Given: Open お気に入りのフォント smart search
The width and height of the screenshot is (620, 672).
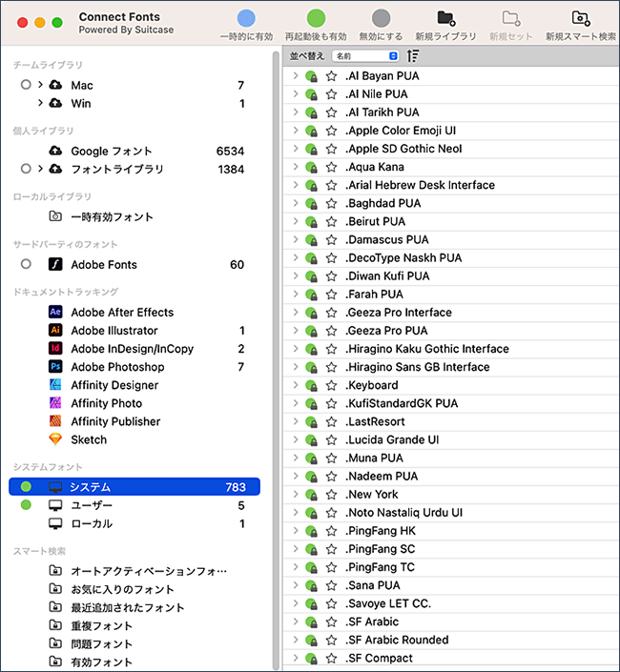Looking at the screenshot, I should (122, 589).
